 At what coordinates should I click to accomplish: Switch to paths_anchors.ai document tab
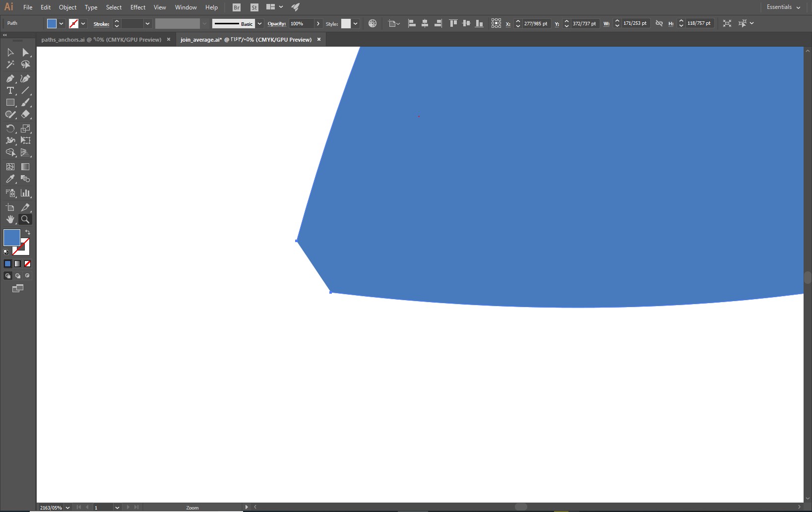101,40
